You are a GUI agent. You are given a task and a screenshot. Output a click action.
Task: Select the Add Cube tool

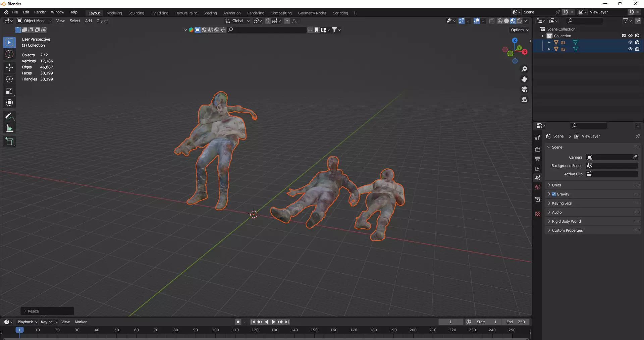pyautogui.click(x=9, y=141)
